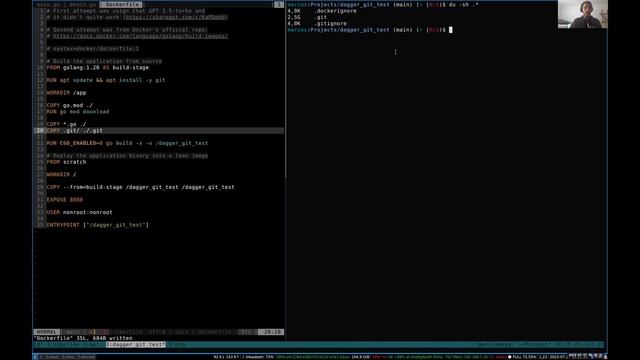Screen dimensions: 640x360
Task: Open the sharegpt.com link on line 2
Action: tap(175, 17)
